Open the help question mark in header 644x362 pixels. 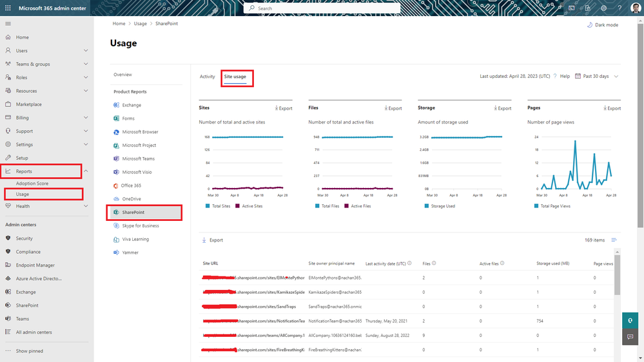point(620,8)
